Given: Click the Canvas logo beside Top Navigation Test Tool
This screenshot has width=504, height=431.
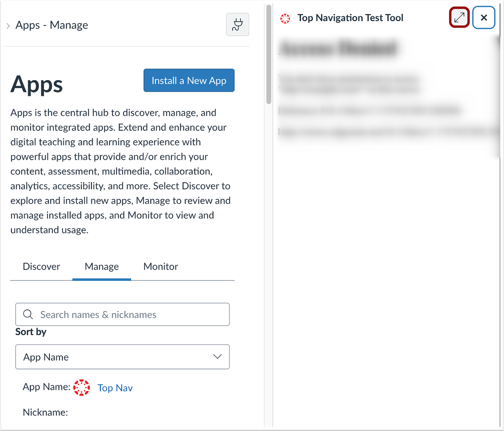Looking at the screenshot, I should tap(285, 19).
